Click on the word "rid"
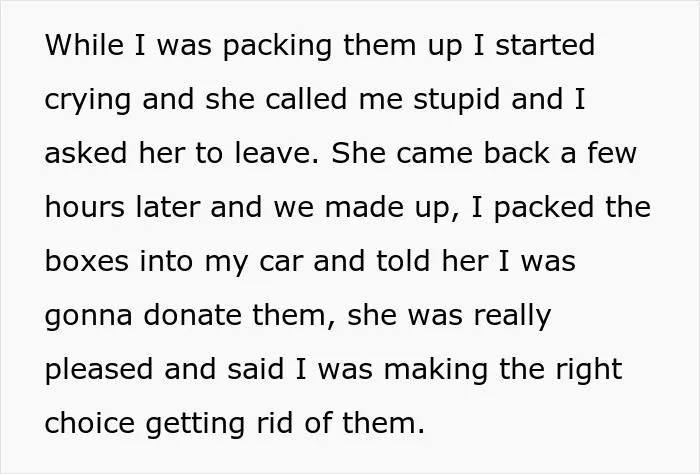 (275, 423)
